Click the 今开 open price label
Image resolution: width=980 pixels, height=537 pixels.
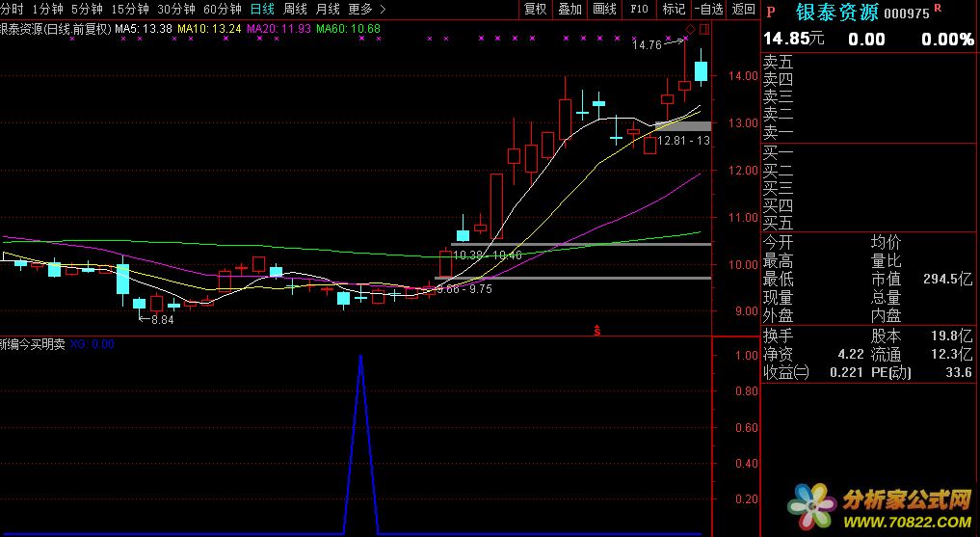point(778,242)
